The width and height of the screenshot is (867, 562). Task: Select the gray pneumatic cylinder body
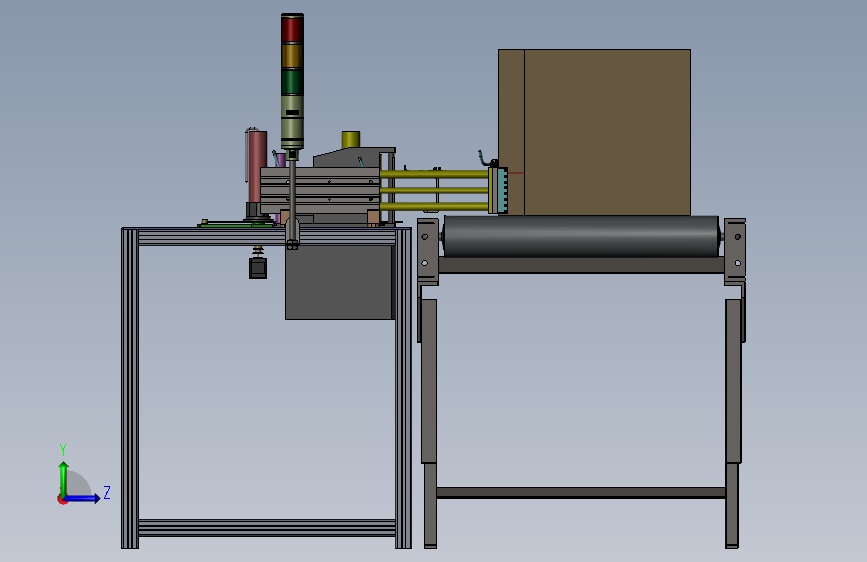320,191
